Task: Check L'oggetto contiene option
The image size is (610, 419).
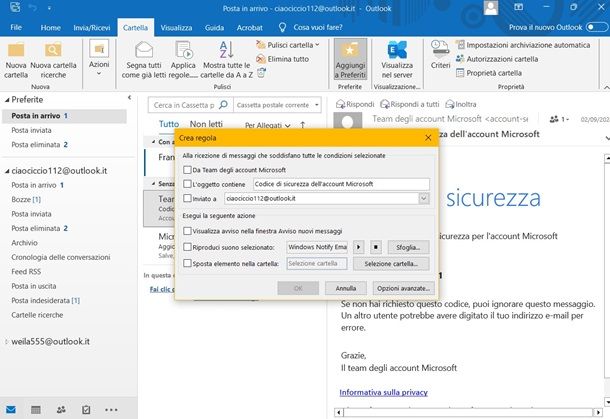Action: pos(187,184)
